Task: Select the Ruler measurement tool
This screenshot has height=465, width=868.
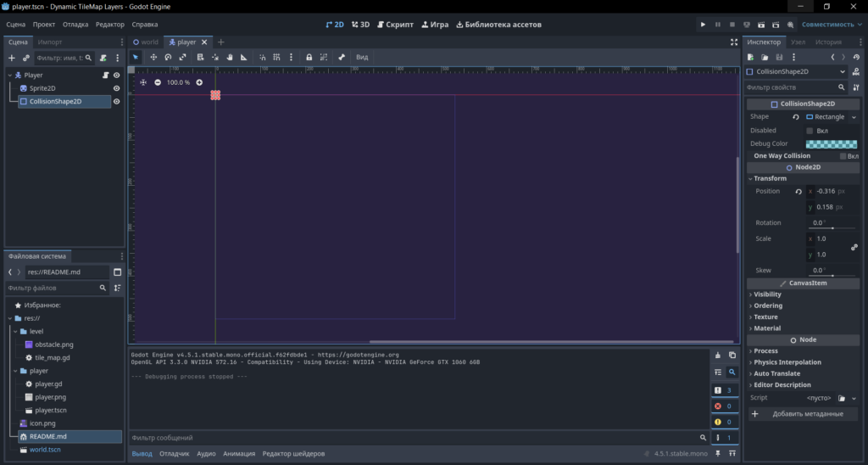Action: 243,57
